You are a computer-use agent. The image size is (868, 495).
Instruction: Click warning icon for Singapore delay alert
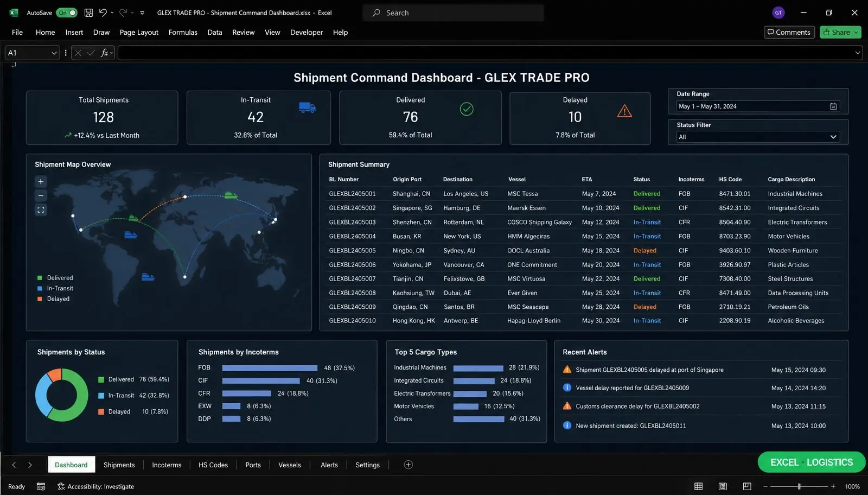567,370
